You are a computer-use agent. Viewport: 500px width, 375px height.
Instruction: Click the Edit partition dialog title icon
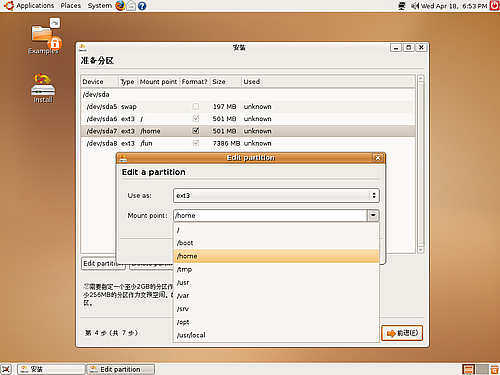point(123,158)
